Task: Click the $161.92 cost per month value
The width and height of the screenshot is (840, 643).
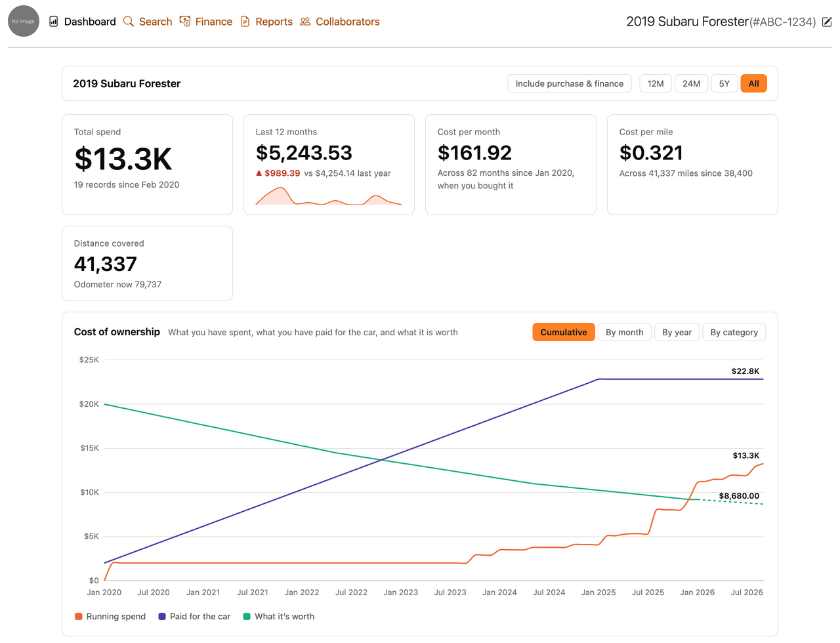Action: click(474, 153)
